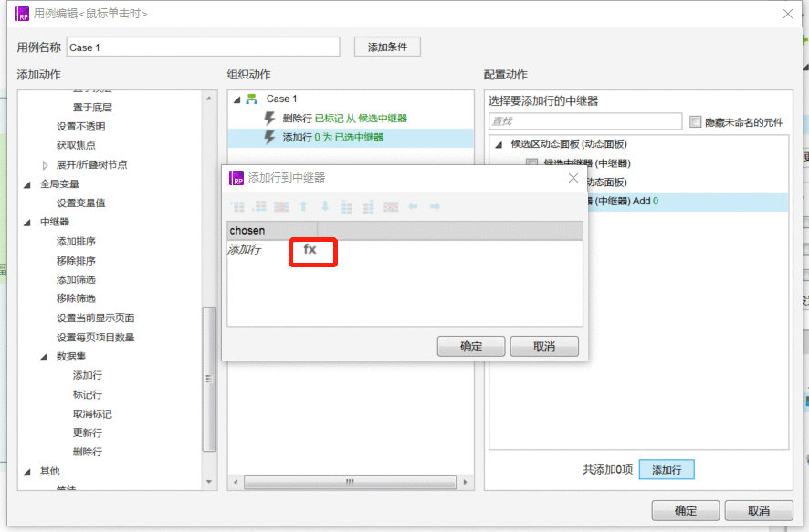
Task: Click the delete column toolbar icon
Action: pyautogui.click(x=391, y=207)
